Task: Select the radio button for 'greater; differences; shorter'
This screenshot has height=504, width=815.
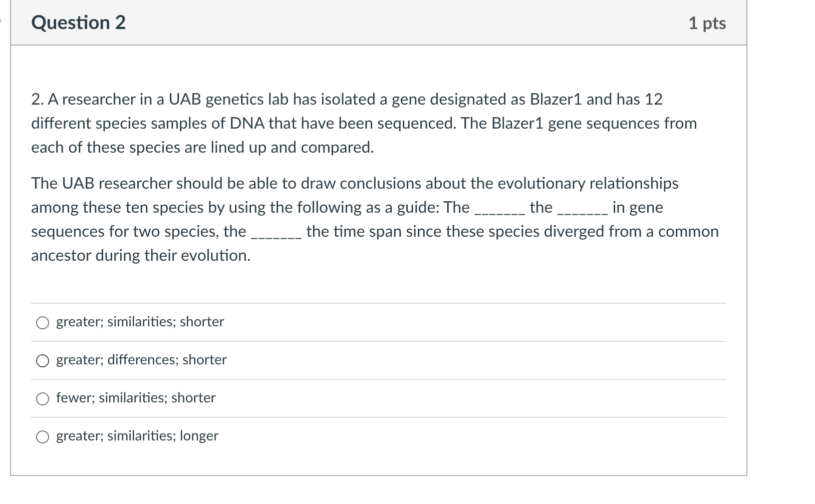Action: click(43, 361)
